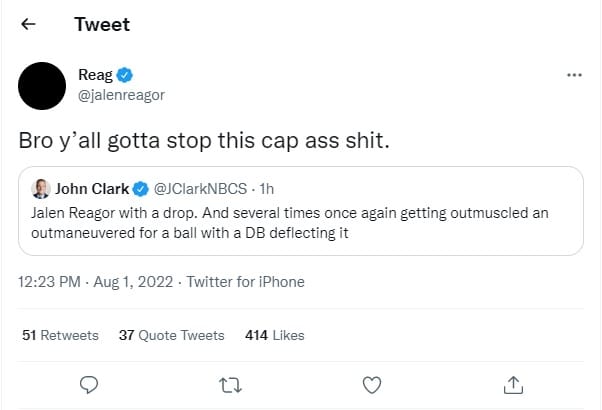This screenshot has width=602, height=410.
Task: Click the share tweet icon
Action: tap(513, 384)
